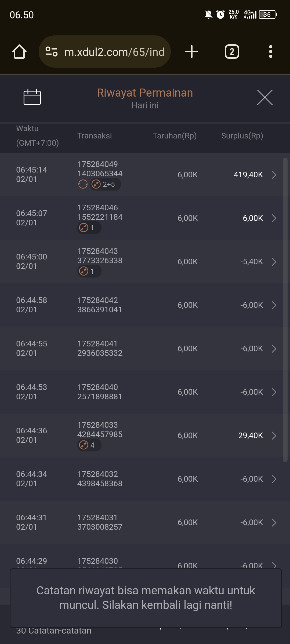290x644 pixels.
Task: Open the browser three-dot menu
Action: point(270,52)
